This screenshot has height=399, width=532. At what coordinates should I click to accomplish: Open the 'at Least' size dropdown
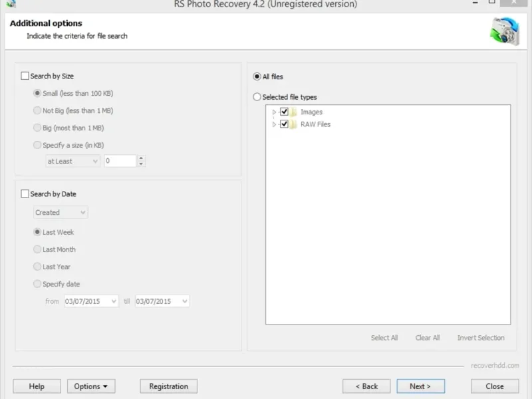72,161
